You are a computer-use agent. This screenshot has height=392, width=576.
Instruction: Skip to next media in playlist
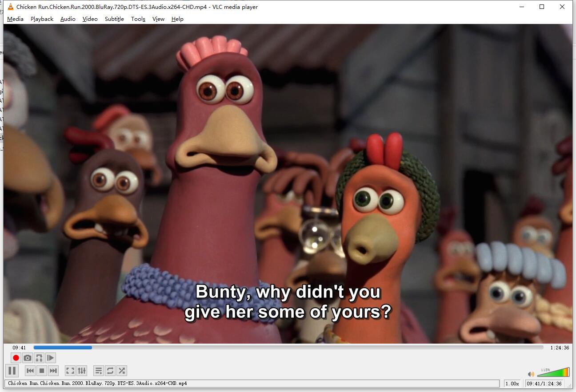[x=53, y=371]
